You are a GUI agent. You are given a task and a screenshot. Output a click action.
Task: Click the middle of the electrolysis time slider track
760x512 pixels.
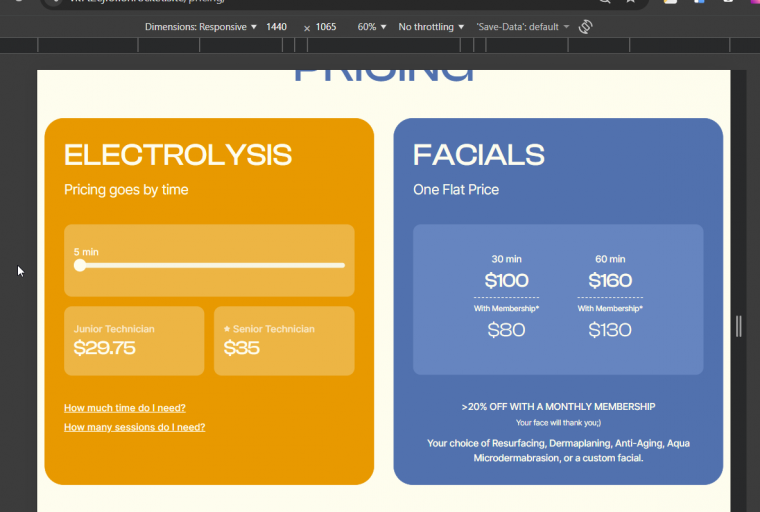point(209,265)
